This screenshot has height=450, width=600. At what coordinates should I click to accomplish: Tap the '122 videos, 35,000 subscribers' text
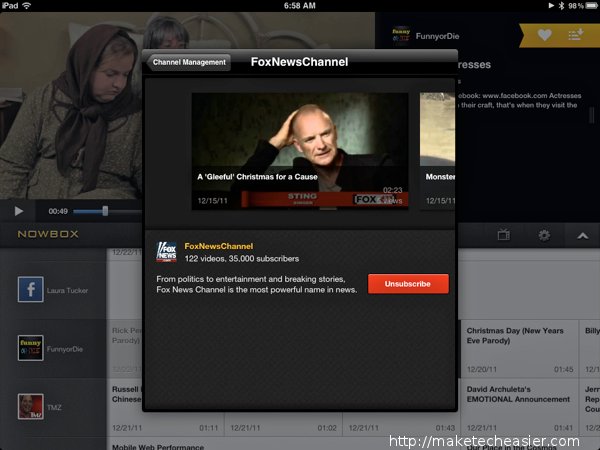[242, 259]
